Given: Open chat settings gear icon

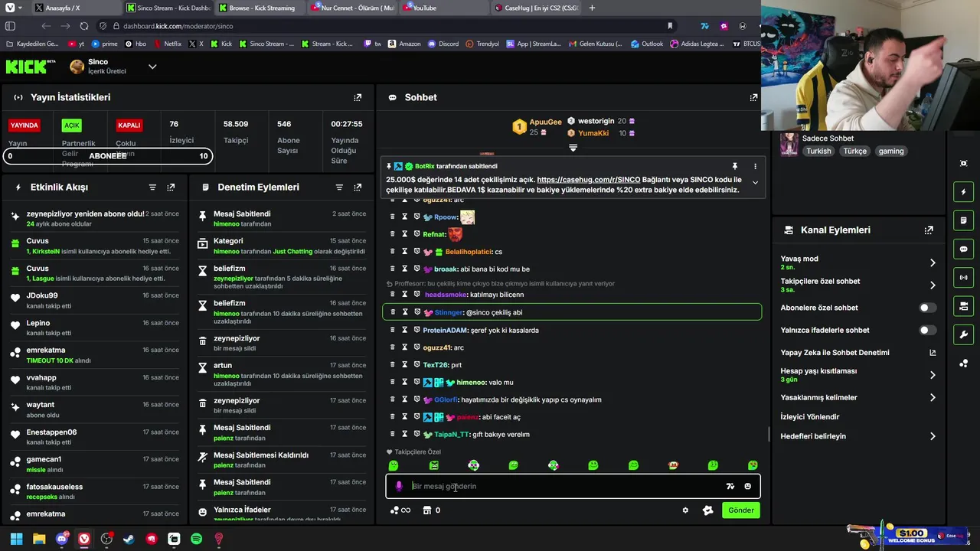Looking at the screenshot, I should (x=685, y=510).
